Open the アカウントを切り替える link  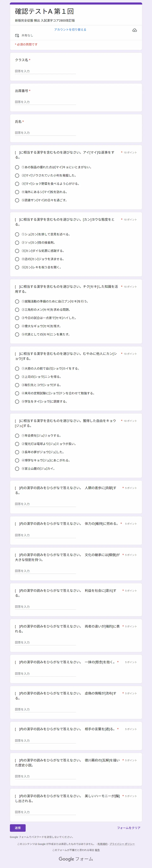[x=70, y=30]
